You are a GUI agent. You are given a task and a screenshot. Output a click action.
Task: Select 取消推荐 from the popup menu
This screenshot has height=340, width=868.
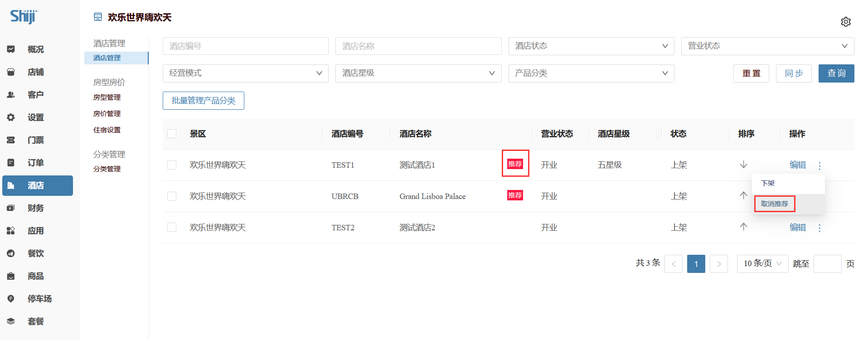pyautogui.click(x=774, y=204)
